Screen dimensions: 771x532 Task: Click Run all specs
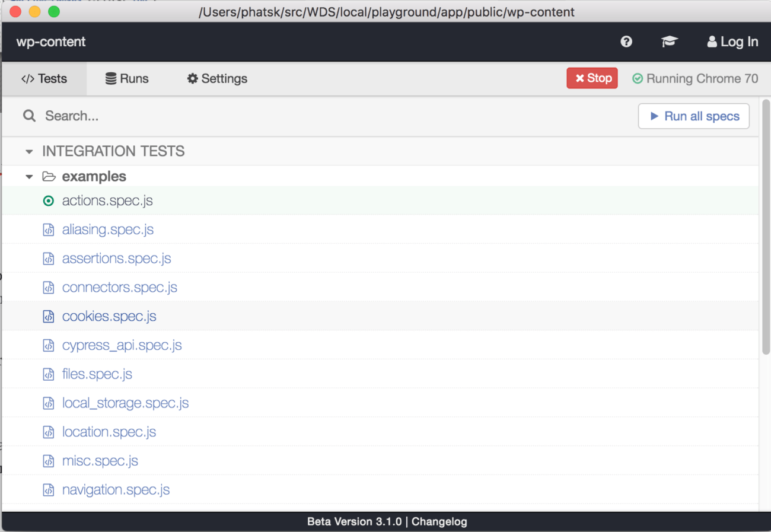693,116
